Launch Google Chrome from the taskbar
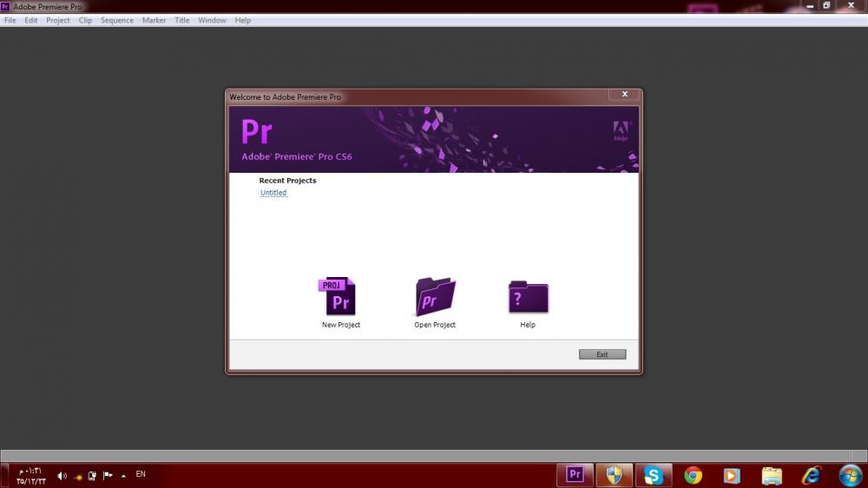 pyautogui.click(x=693, y=475)
